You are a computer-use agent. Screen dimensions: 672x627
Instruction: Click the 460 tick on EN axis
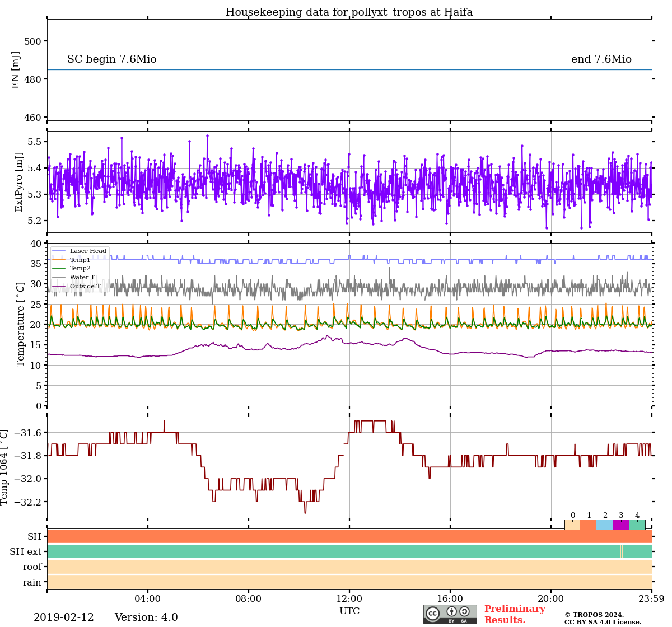click(x=33, y=118)
